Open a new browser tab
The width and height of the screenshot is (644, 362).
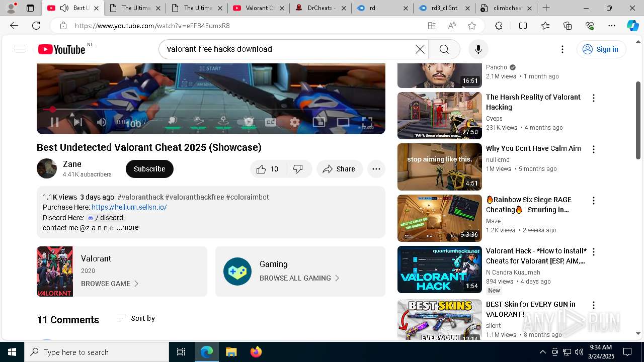[x=546, y=8]
